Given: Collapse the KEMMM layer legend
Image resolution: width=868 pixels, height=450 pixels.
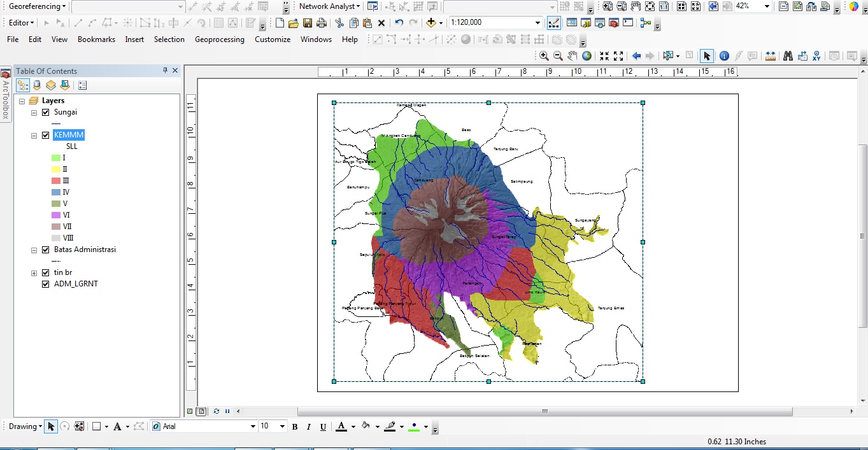Looking at the screenshot, I should coord(34,135).
